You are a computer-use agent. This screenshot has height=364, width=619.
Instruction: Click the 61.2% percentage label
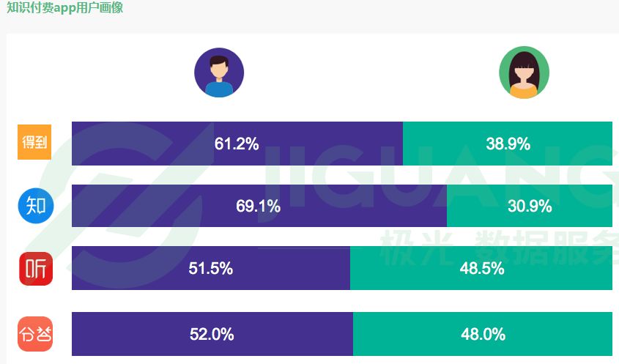(237, 144)
